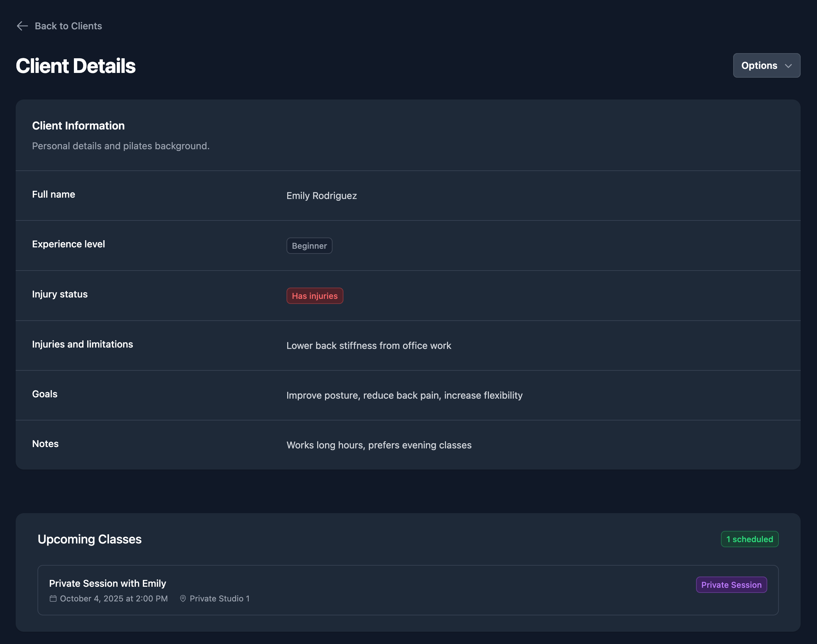This screenshot has height=644, width=817.
Task: Select the Back to Clients link
Action: [x=68, y=26]
